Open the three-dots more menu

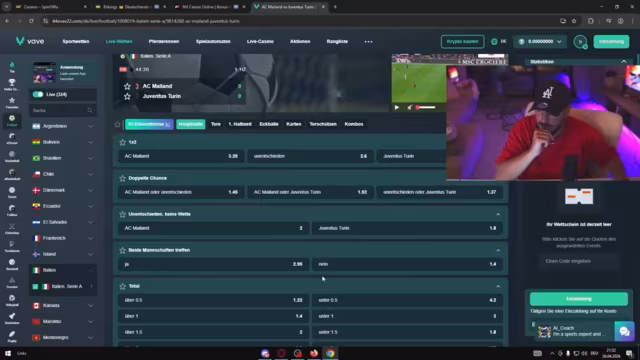tap(368, 42)
